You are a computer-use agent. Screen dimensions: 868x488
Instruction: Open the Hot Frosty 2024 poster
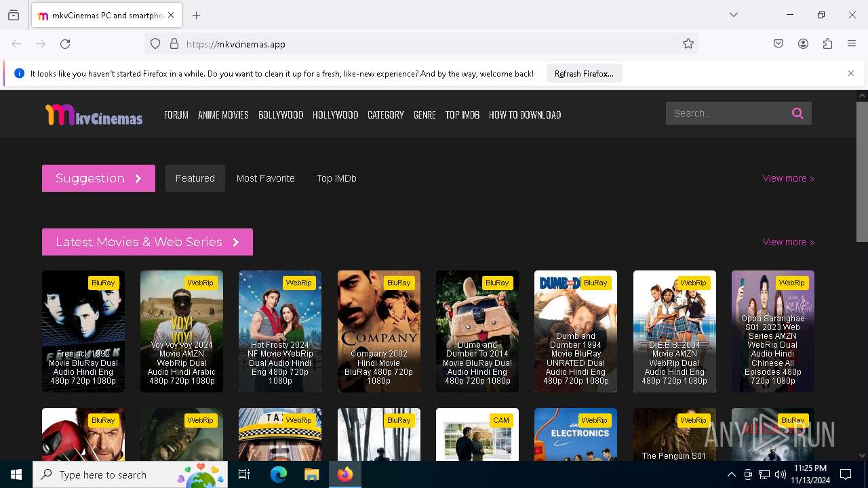point(280,331)
